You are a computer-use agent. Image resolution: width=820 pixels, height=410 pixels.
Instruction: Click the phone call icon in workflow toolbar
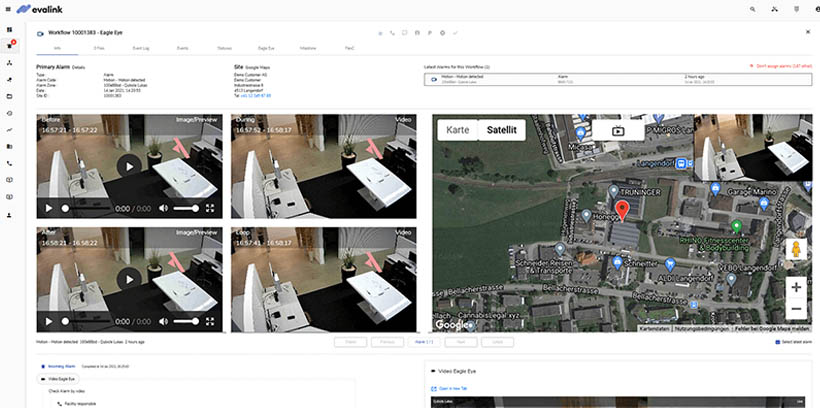tap(392, 33)
